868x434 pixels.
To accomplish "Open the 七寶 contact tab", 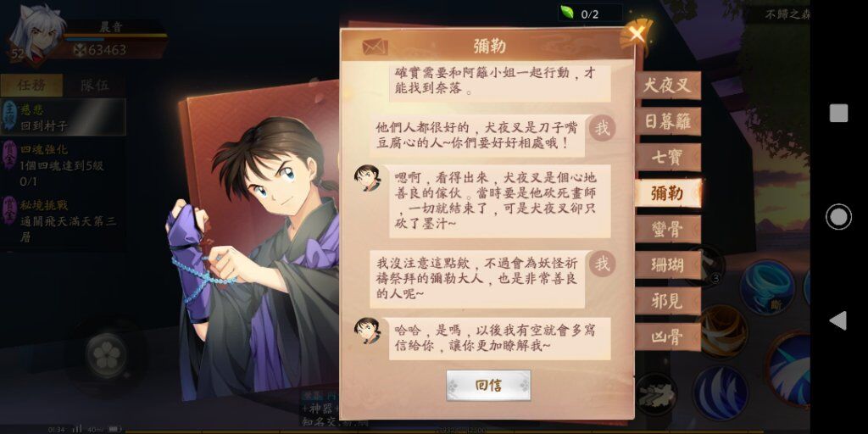I will point(668,158).
